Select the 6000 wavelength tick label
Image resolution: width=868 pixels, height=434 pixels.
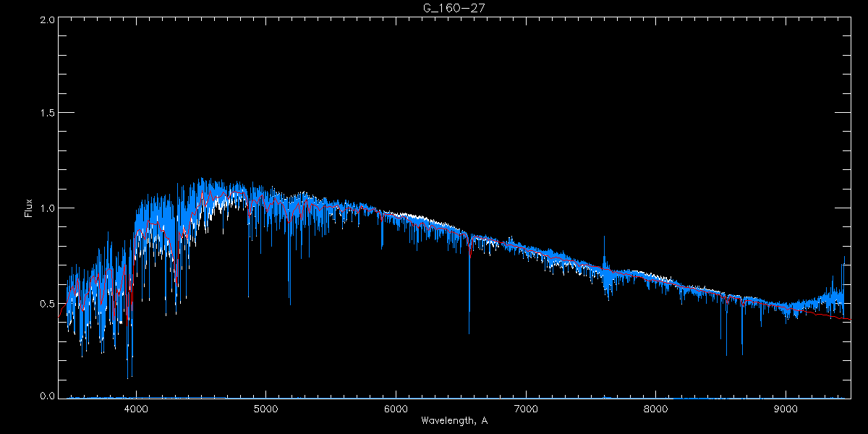tap(396, 407)
